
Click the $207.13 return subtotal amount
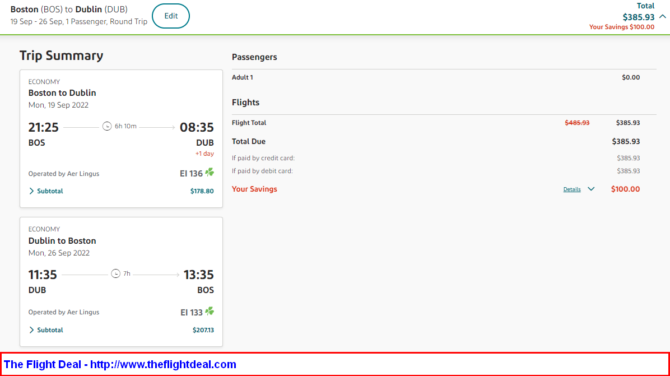[203, 330]
